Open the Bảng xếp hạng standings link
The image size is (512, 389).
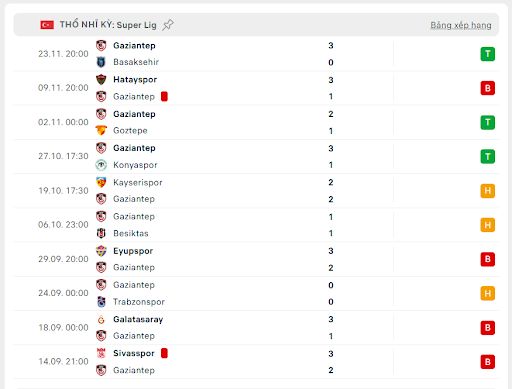click(461, 25)
